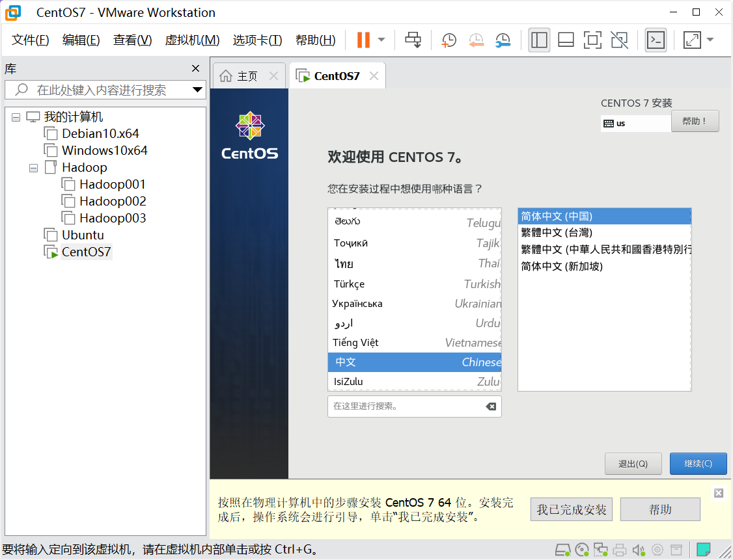Viewport: 733px width, 560px height.
Task: Select Türkçe Turkish language
Action: [415, 284]
